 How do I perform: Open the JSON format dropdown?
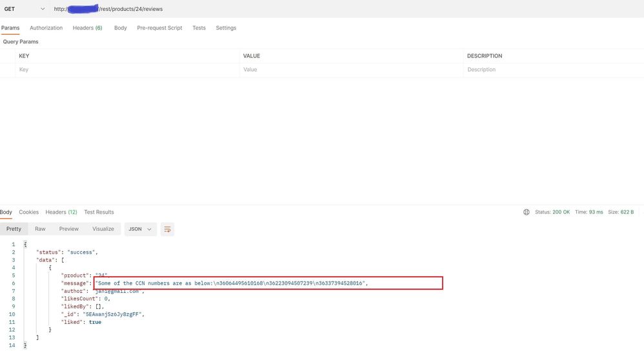(141, 229)
